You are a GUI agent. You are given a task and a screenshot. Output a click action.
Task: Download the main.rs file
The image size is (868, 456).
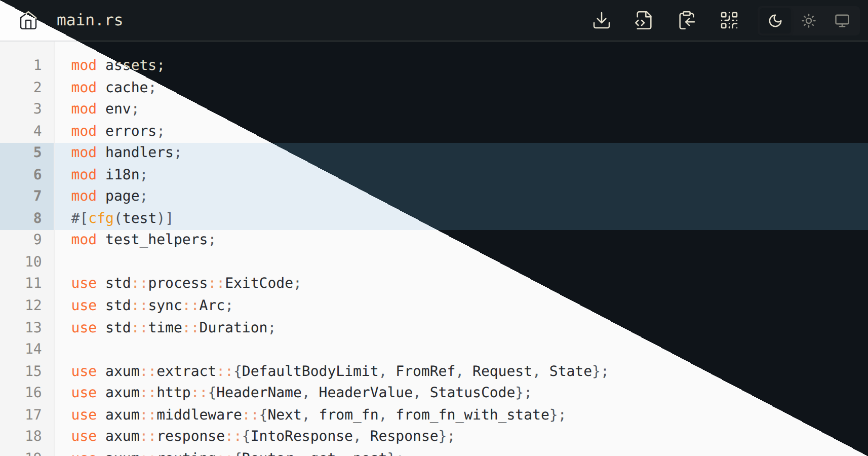pos(602,20)
